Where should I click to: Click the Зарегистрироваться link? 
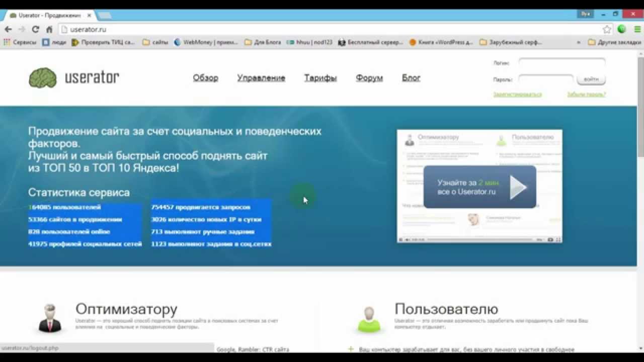click(517, 95)
